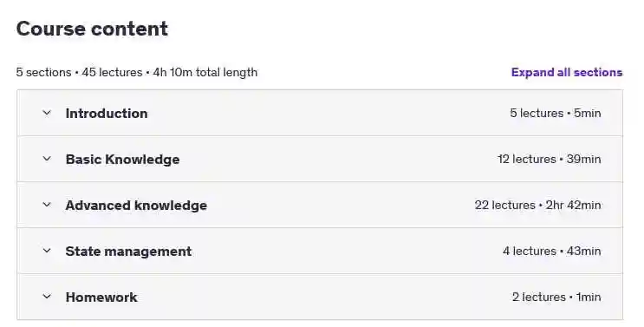Expand the State management chevron
The width and height of the screenshot is (644, 327).
point(47,251)
